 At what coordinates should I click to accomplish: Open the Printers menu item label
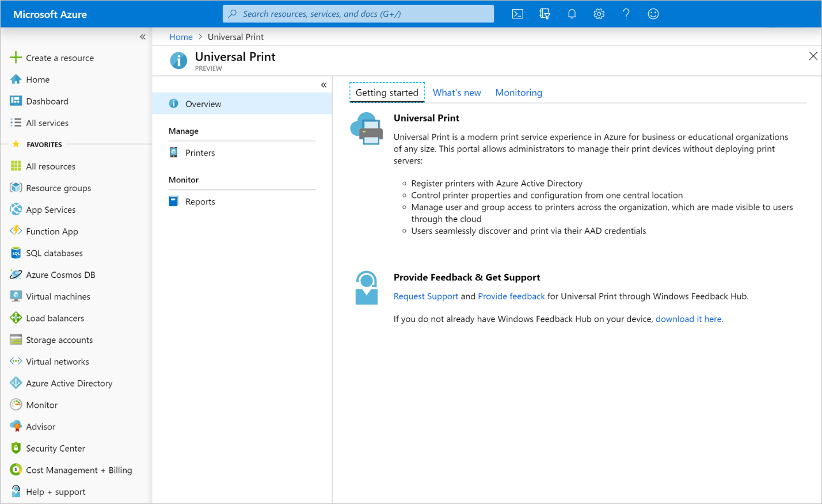click(x=200, y=152)
